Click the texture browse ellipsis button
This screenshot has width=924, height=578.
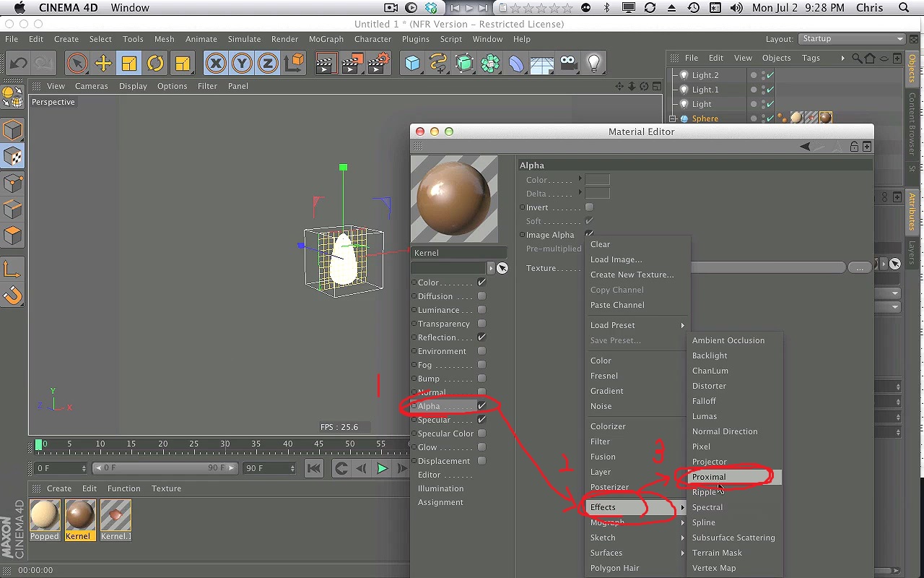pyautogui.click(x=859, y=268)
